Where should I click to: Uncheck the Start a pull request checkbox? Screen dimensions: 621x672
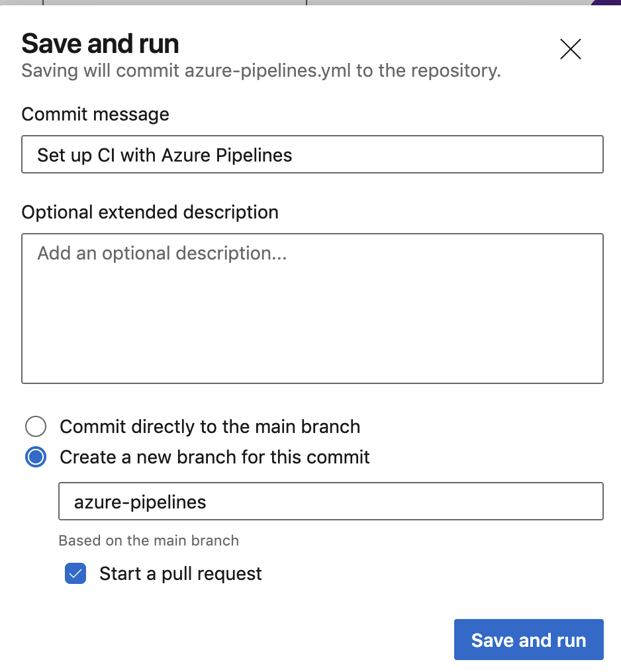[x=75, y=573]
